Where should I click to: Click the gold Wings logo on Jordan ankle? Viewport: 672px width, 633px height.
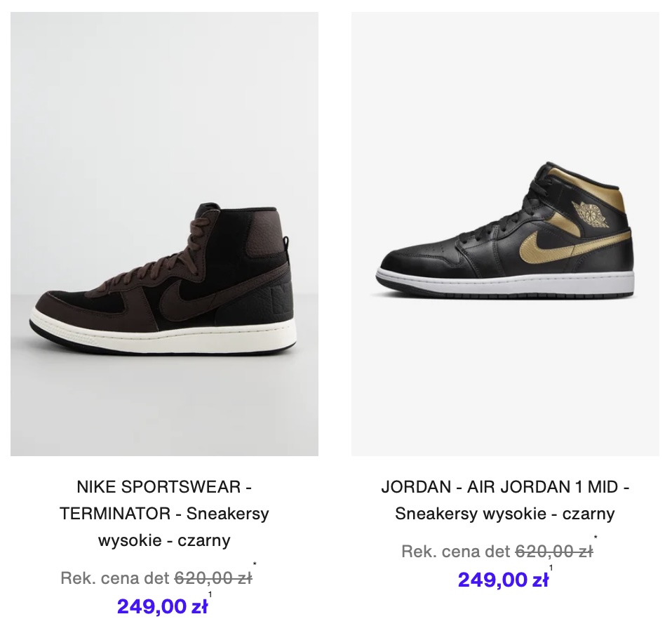tap(591, 213)
